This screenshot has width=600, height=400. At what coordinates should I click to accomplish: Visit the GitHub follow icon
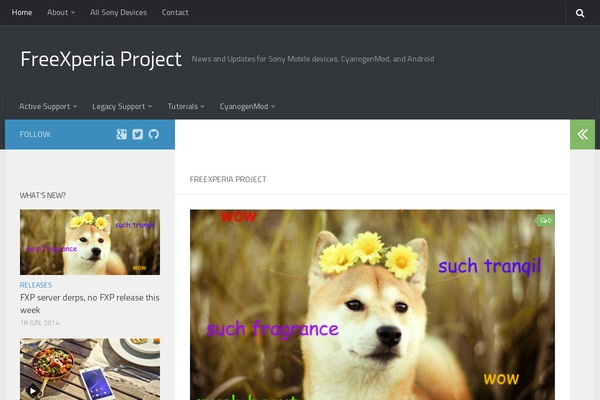(x=153, y=134)
